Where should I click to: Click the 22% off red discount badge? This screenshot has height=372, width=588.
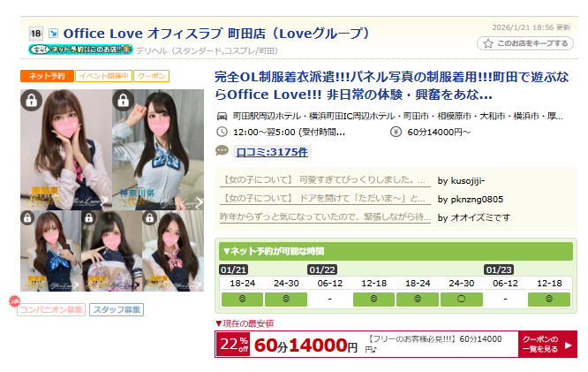233,345
